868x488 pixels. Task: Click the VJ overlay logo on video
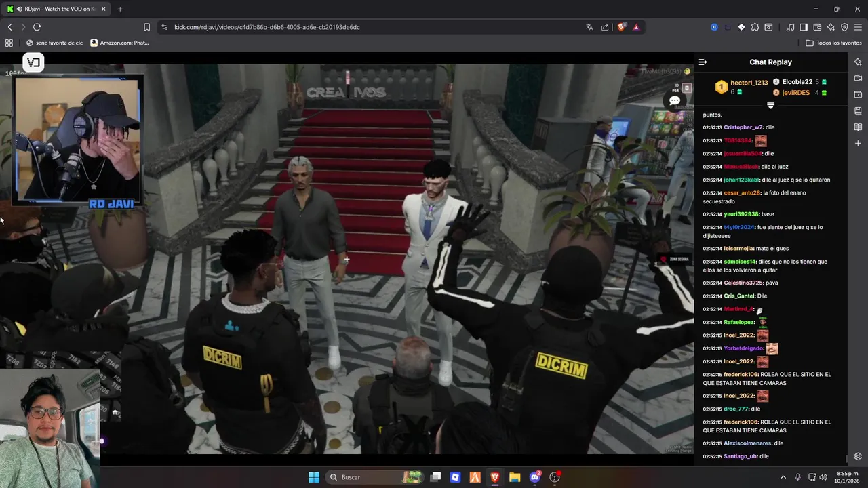(x=33, y=62)
